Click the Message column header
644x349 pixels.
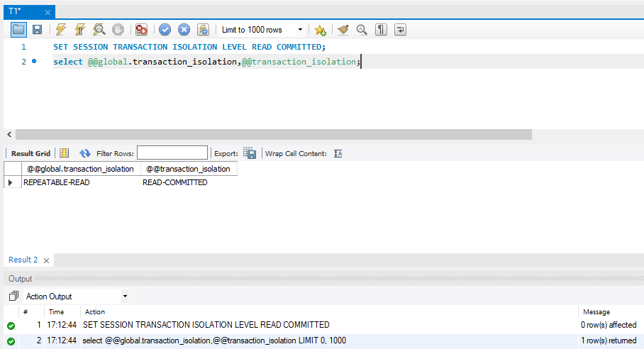(596, 312)
